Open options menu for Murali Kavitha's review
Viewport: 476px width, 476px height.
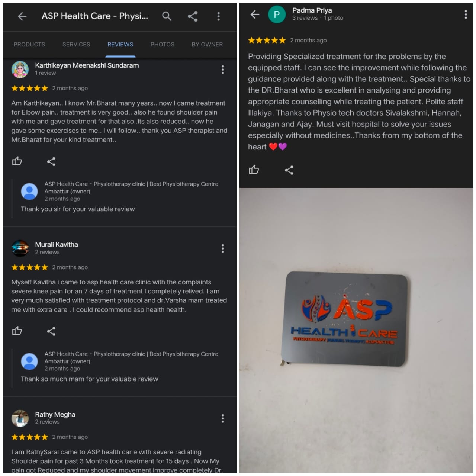point(223,248)
